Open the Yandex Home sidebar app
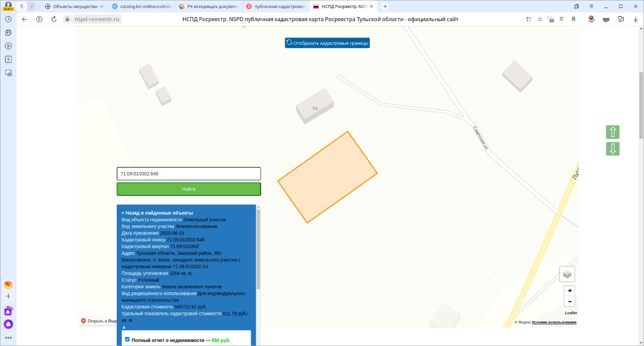Viewport: 644px width, 346px height. tap(8, 311)
